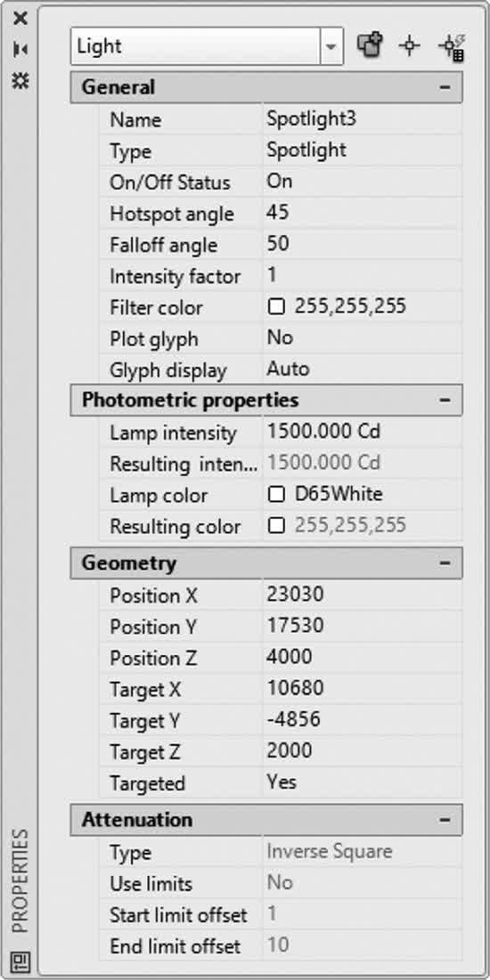The height and width of the screenshot is (980, 490).
Task: Open the Light object type dropdown
Action: 331,46
